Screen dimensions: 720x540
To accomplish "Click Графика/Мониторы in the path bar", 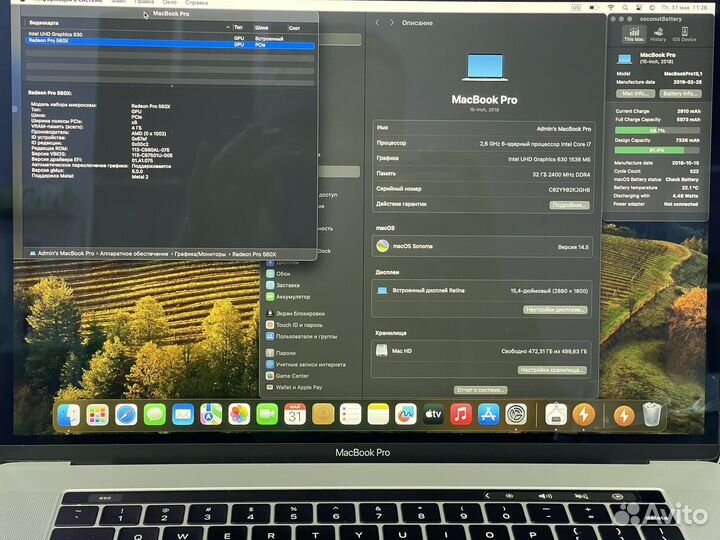I will point(200,254).
